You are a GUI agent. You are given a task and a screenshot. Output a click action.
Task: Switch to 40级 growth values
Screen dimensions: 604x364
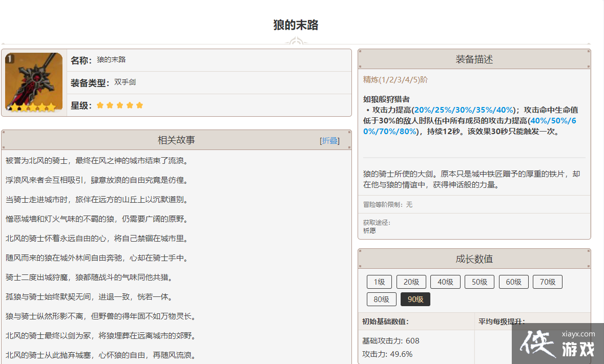[445, 282]
